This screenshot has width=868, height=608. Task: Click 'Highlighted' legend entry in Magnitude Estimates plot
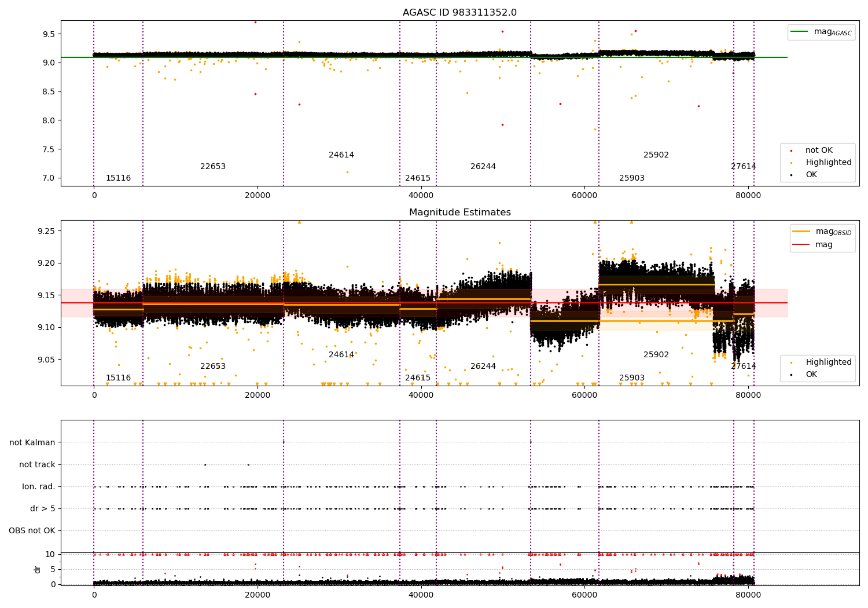(x=822, y=362)
